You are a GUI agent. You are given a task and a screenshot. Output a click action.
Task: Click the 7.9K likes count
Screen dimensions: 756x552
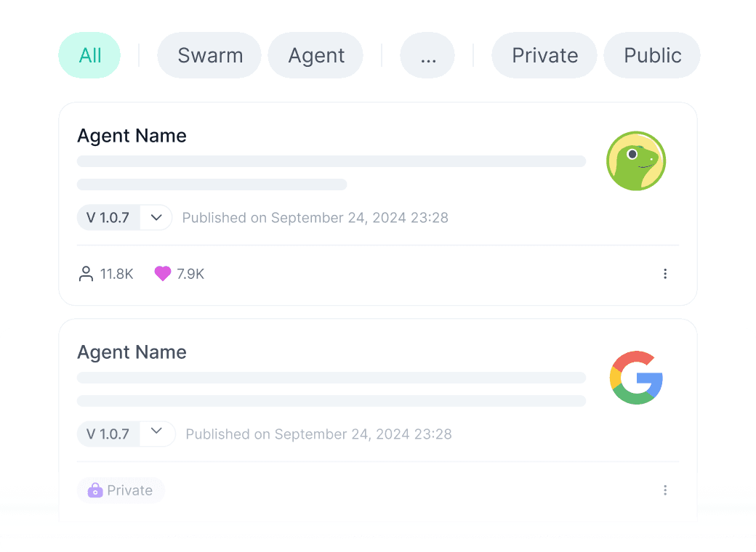point(190,274)
